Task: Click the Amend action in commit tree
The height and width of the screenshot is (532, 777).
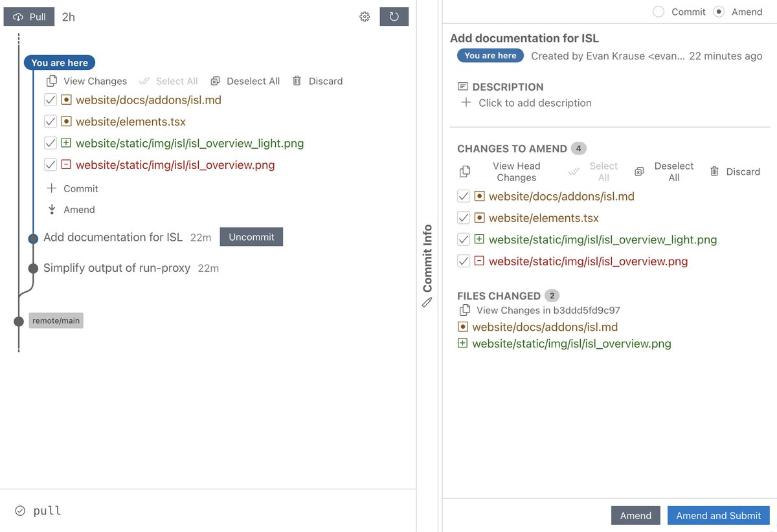Action: tap(71, 210)
